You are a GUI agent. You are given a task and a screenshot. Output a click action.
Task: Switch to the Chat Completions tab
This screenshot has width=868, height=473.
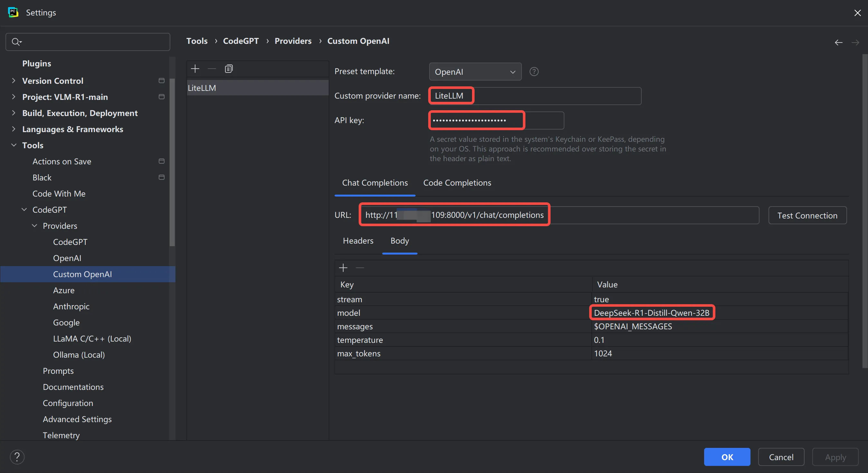[375, 183]
